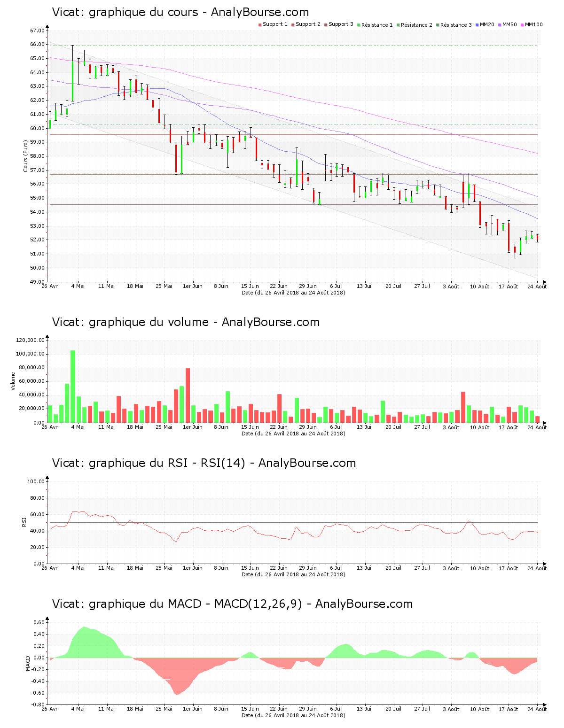Image resolution: width=564 pixels, height=728 pixels.
Task: Click the deepest red MACD trough
Action: click(x=177, y=694)
